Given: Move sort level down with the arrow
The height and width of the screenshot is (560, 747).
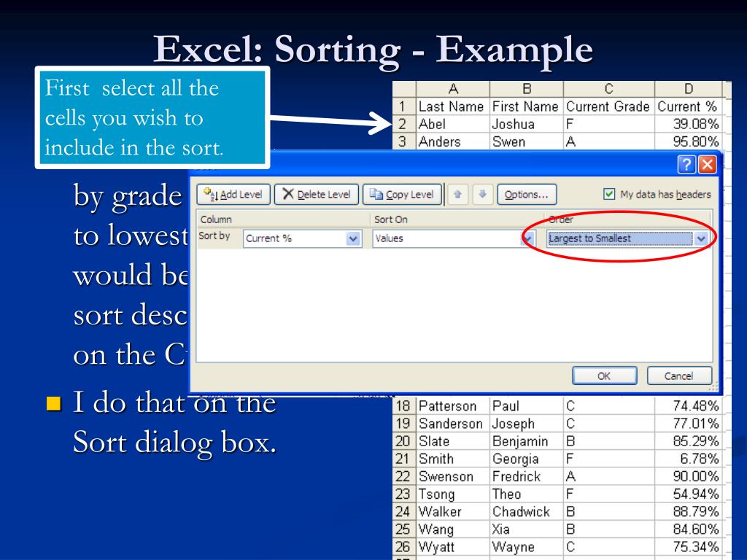Looking at the screenshot, I should 483,194.
